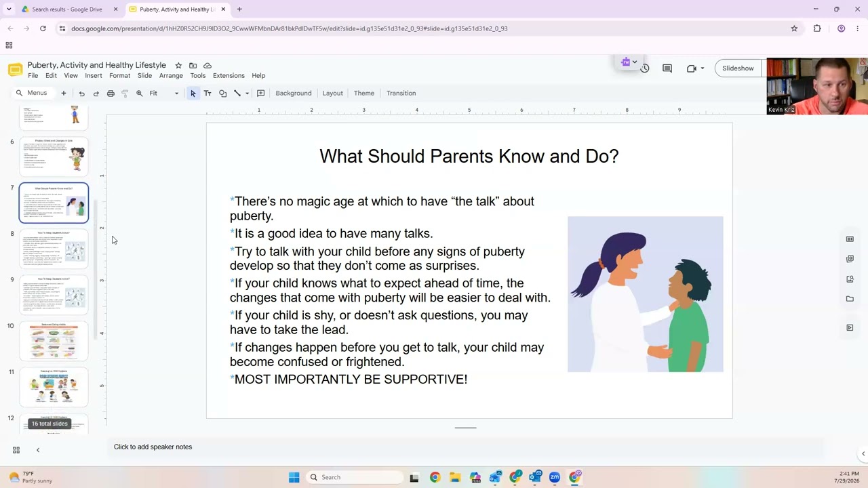The height and width of the screenshot is (488, 868).
Task: Click the Layout button
Action: pyautogui.click(x=332, y=94)
